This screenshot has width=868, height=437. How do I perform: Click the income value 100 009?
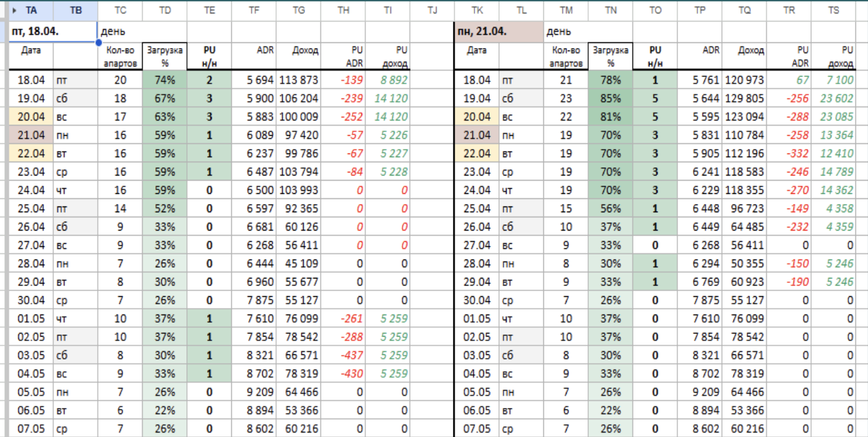(298, 117)
